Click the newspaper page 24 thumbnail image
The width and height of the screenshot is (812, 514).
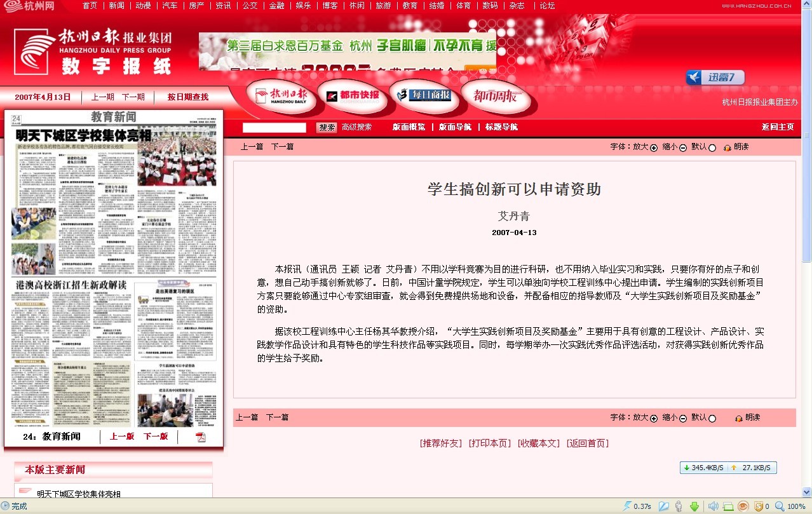114,273
